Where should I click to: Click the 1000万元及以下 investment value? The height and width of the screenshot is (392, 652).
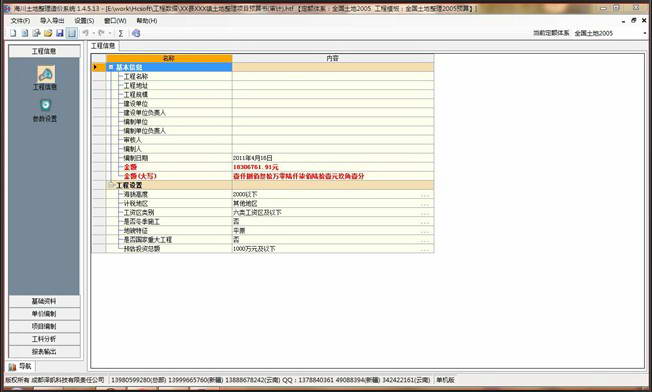click(x=254, y=249)
